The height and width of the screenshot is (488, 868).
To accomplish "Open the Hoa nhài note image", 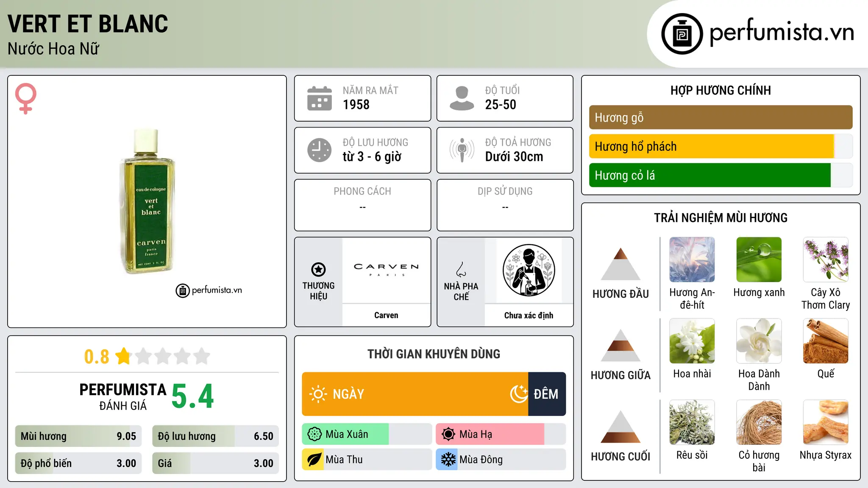I will 692,341.
